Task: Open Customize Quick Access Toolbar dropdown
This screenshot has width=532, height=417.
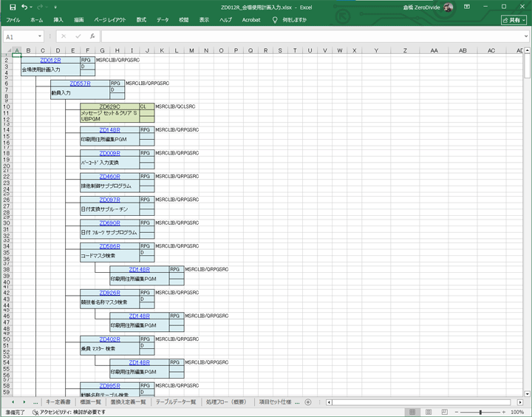Action: point(55,7)
